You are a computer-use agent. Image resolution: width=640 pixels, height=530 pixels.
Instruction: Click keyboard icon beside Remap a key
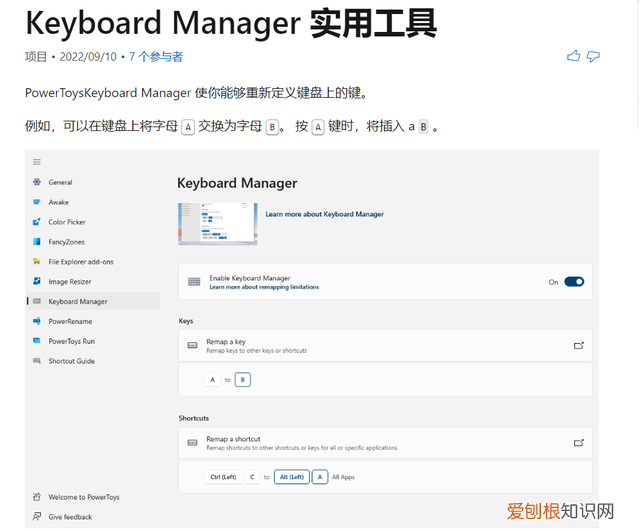192,345
